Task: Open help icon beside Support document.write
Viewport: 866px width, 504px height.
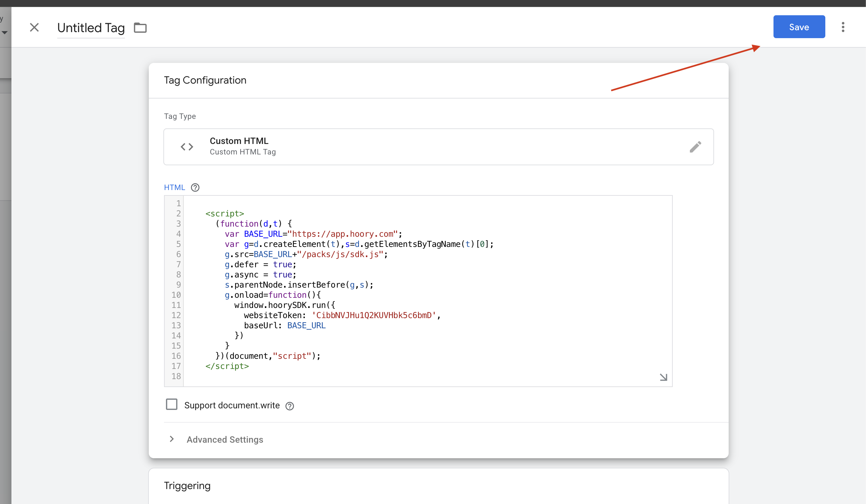Action: [290, 406]
